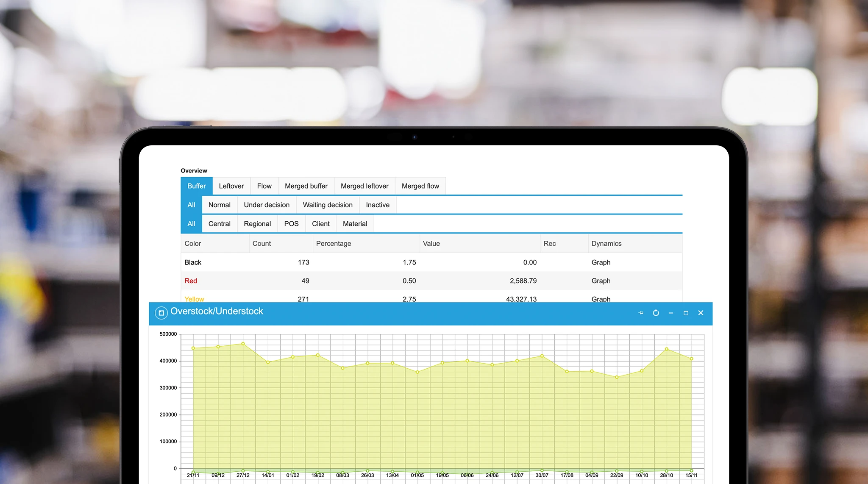Screen dimensions: 868x484
Task: Click the window icon beside Overstock/Understock title
Action: point(162,313)
